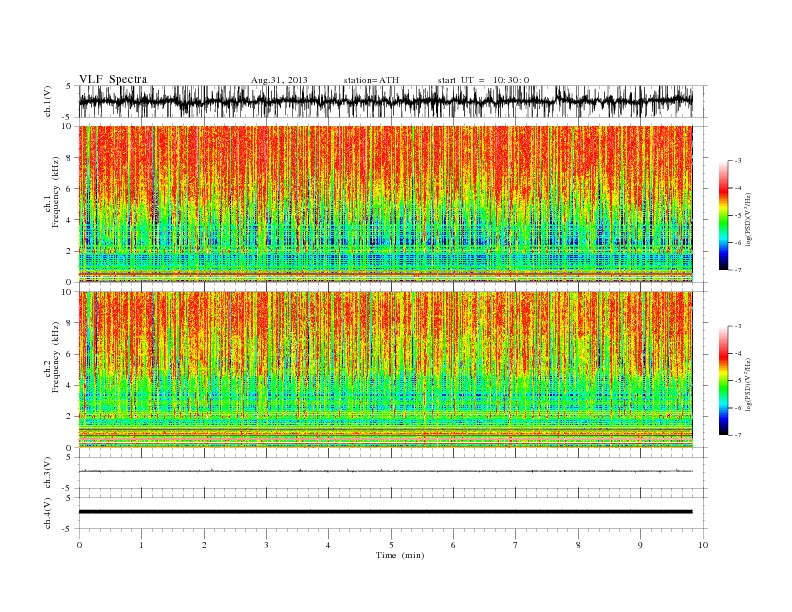The width and height of the screenshot is (792, 612).
Task: Click the ch.1 voltage waveform trace at top
Action: click(x=385, y=101)
